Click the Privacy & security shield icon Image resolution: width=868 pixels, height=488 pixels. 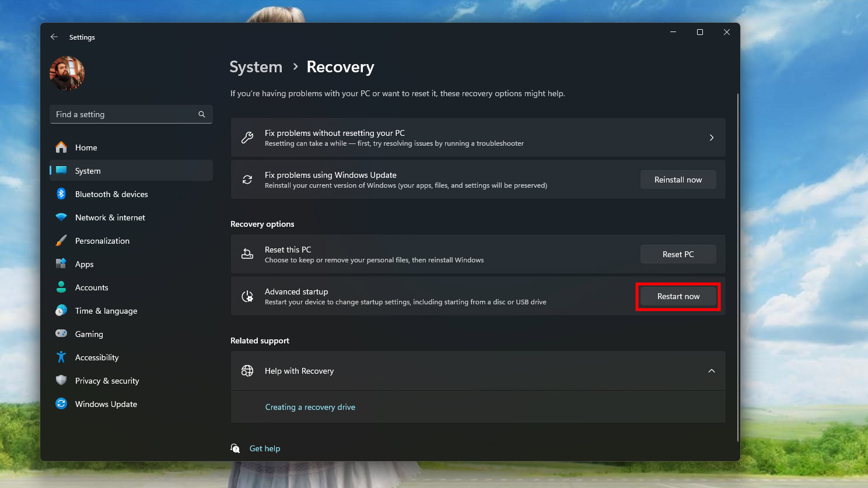(61, 380)
